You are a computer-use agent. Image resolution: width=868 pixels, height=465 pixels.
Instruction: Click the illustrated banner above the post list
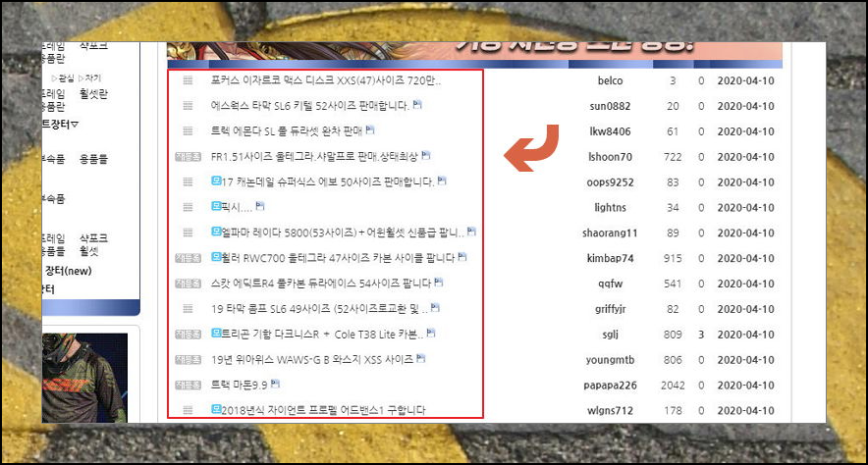[475, 51]
